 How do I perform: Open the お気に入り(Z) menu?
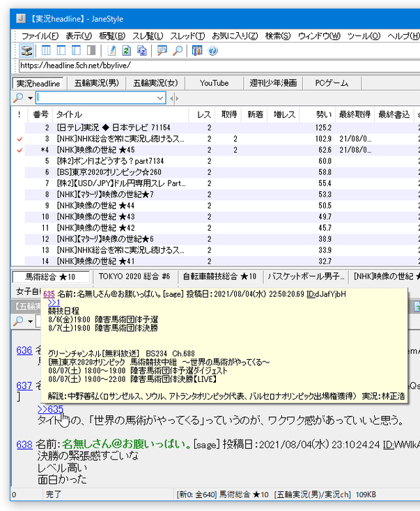pos(235,36)
